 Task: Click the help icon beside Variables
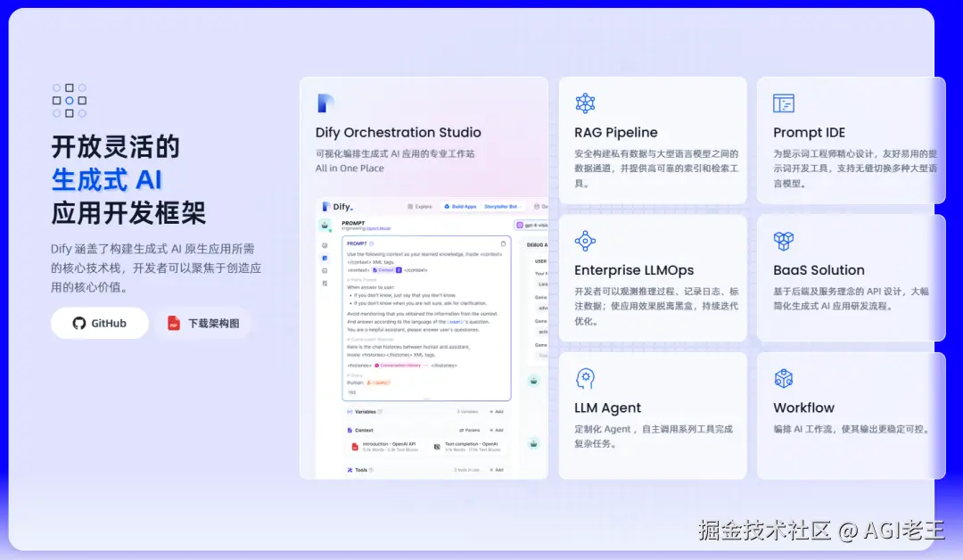[380, 412]
